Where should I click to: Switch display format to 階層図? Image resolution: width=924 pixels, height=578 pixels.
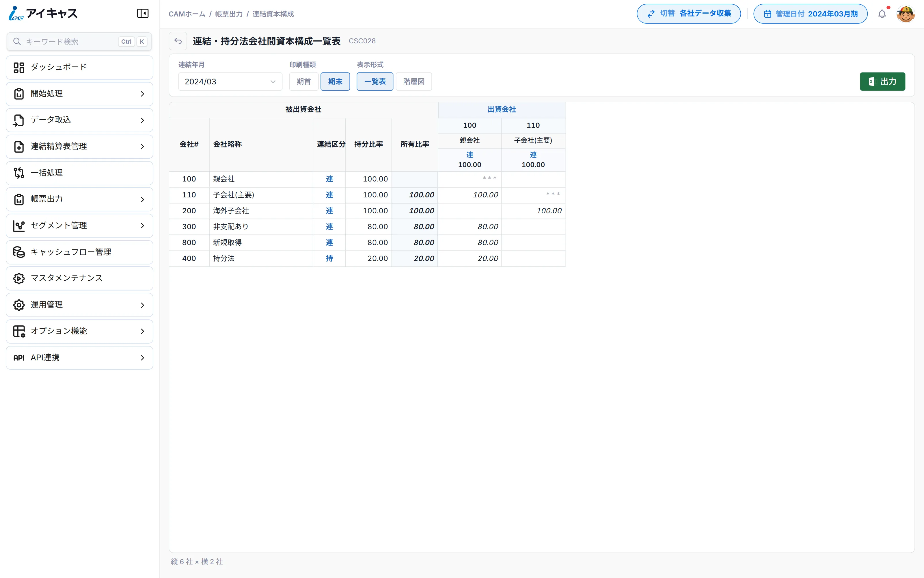414,81
